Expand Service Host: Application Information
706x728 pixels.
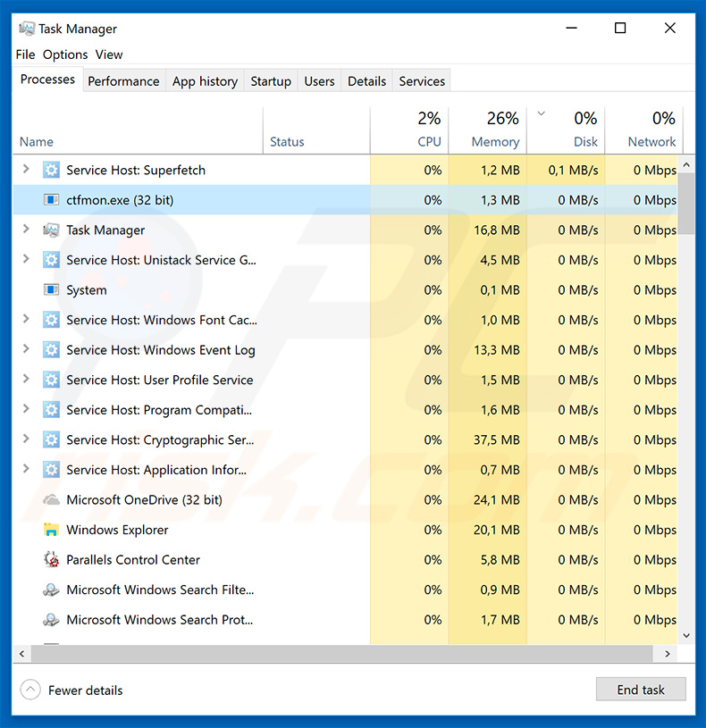(27, 469)
